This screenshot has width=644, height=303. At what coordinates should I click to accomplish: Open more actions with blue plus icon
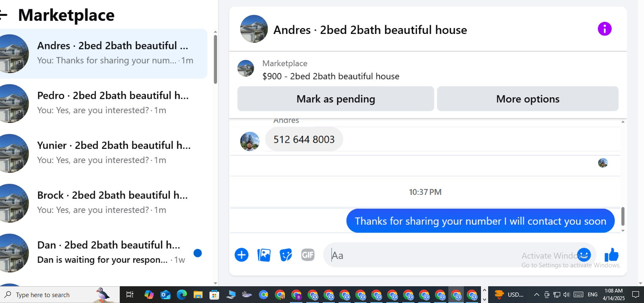click(x=241, y=255)
